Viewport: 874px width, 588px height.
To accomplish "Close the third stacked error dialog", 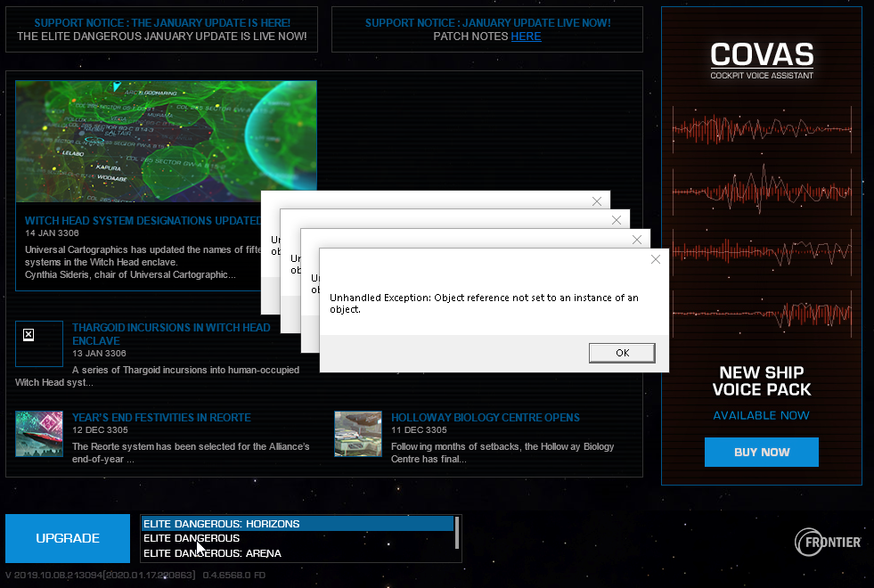I will (x=616, y=220).
